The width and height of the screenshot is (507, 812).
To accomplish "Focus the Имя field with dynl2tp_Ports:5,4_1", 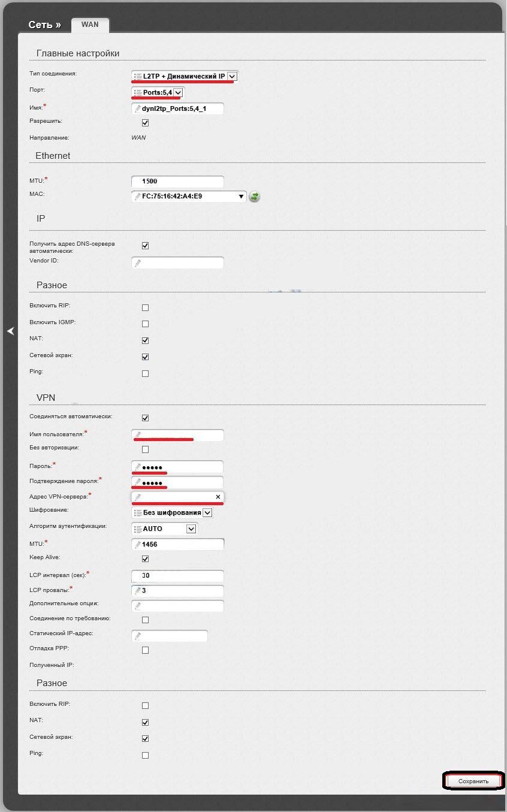I will click(177, 108).
